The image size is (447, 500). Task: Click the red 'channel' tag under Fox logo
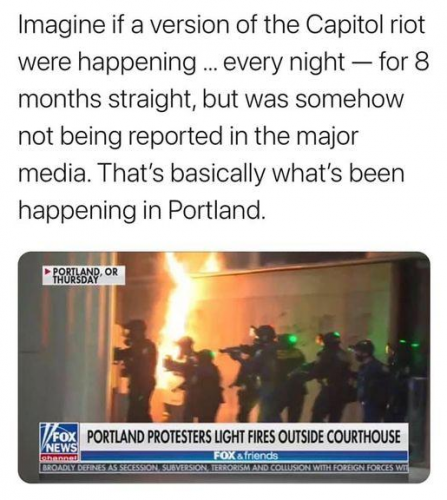59,457
